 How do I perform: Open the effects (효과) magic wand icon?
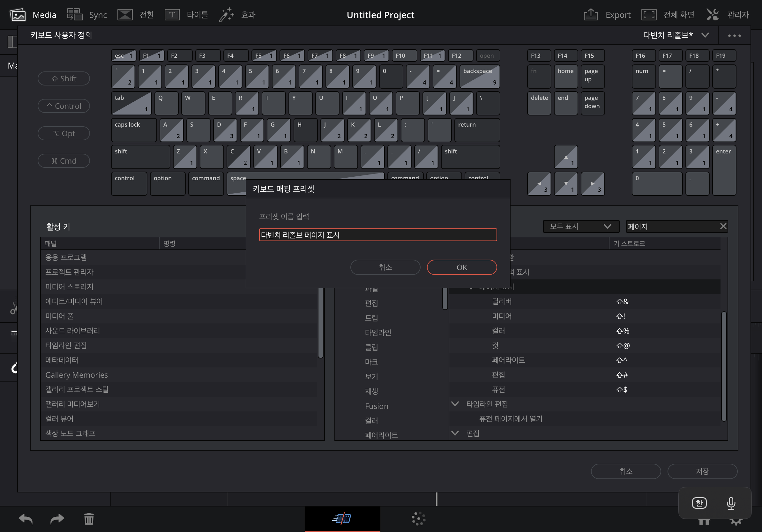(226, 15)
